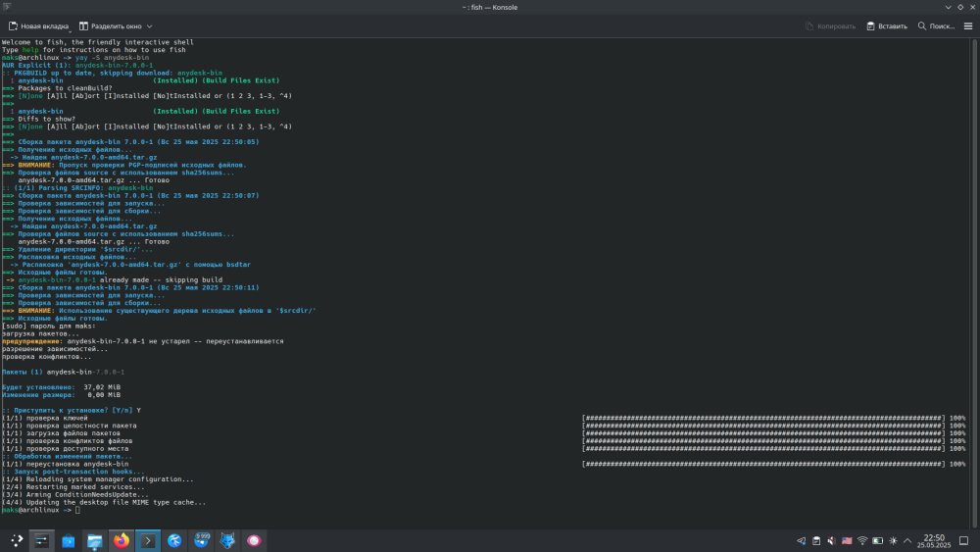Open the KDE application launcher
Viewport: 980px width, 552px height.
click(x=17, y=540)
